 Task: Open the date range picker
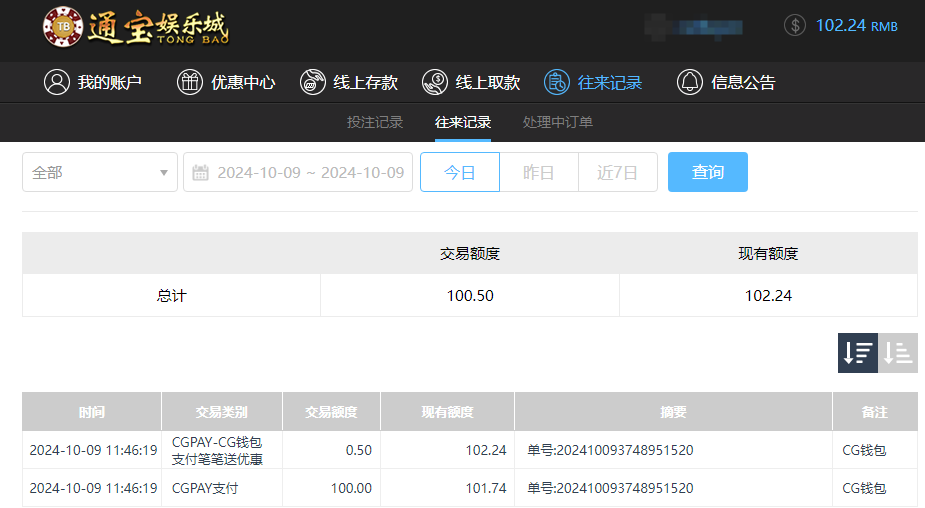pos(310,172)
